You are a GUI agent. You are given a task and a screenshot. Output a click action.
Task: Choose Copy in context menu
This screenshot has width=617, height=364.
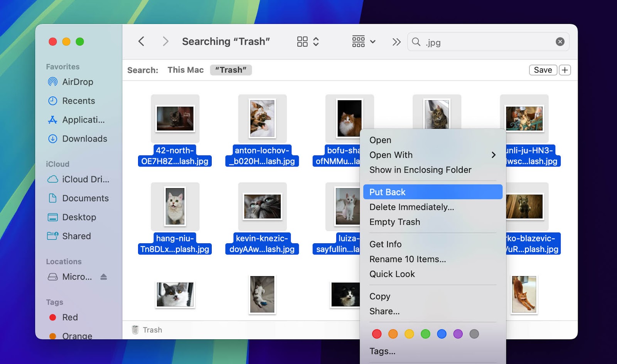click(x=380, y=296)
